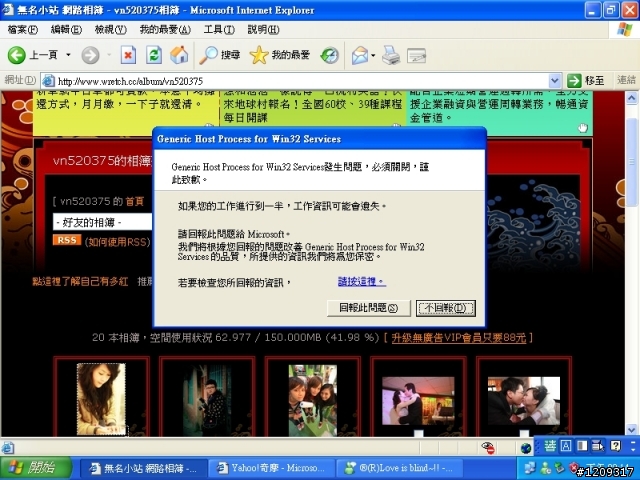
Task: Click the 移至 Go button
Action: pos(586,80)
